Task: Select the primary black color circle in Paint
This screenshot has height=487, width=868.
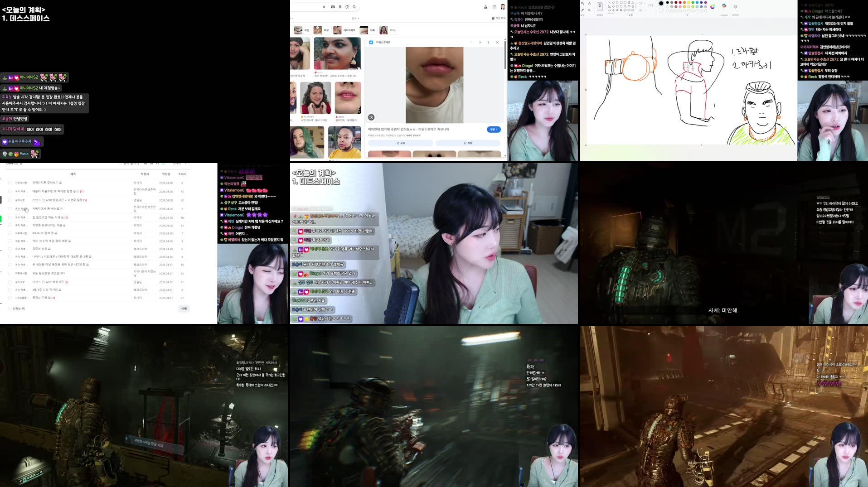Action: coord(661,3)
